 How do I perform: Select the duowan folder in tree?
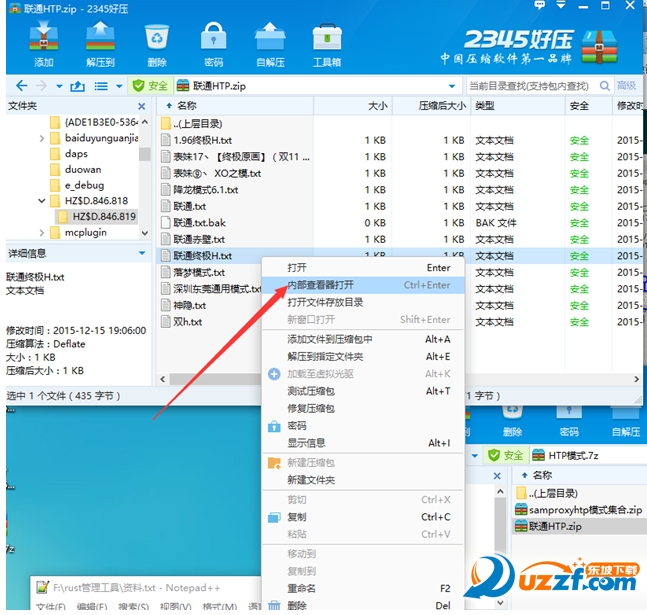[83, 170]
